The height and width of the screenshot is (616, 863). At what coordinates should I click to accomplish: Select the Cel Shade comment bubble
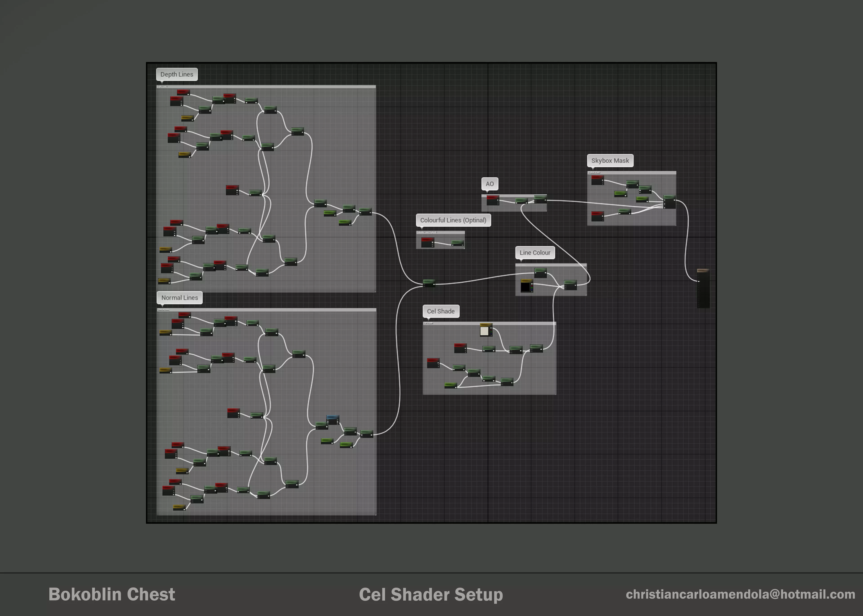pyautogui.click(x=441, y=311)
